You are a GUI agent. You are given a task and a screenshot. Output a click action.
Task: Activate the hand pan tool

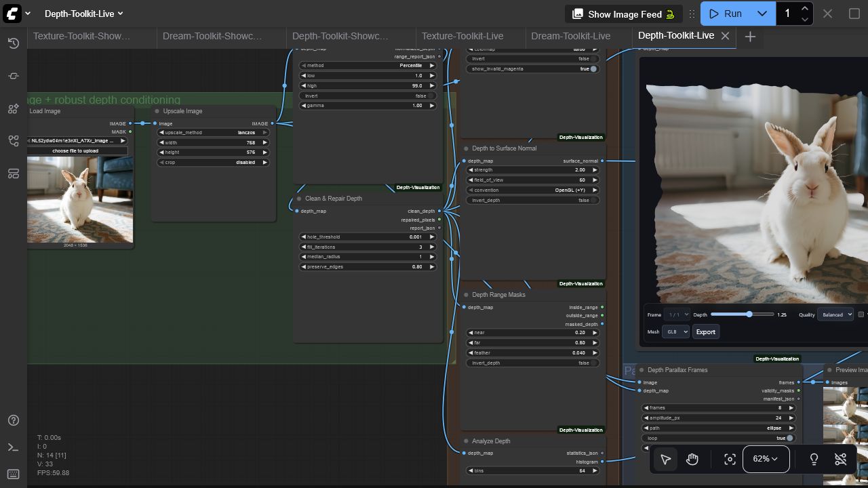click(x=692, y=459)
